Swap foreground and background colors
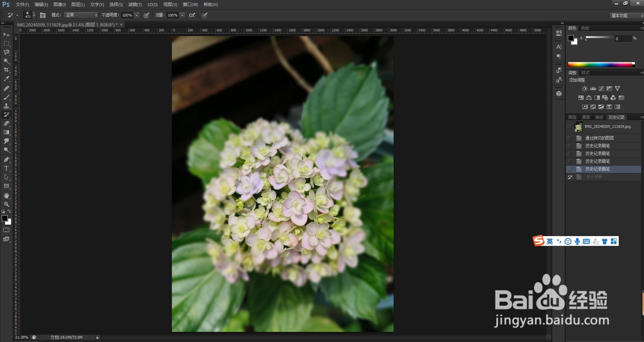The width and height of the screenshot is (644, 342). [9, 211]
